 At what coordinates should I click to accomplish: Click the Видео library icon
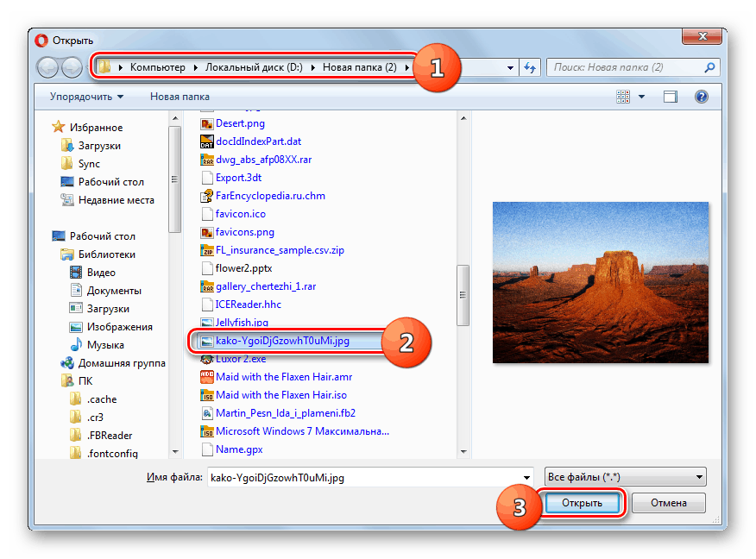(x=76, y=273)
